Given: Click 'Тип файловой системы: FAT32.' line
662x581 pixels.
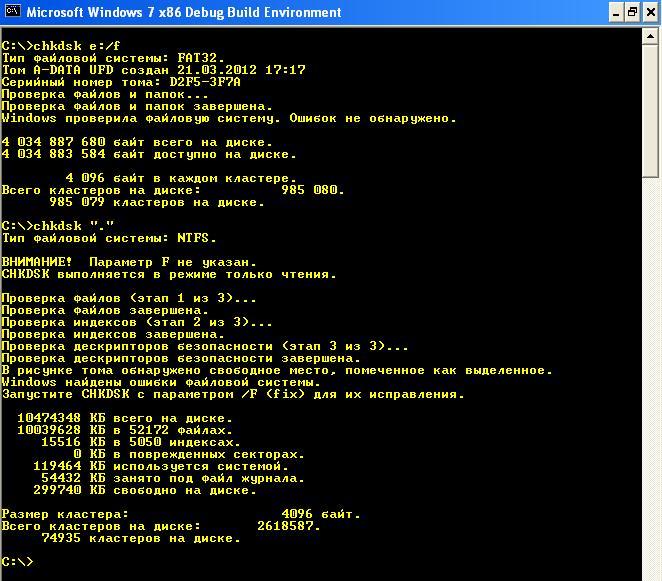Looking at the screenshot, I should tap(113, 58).
